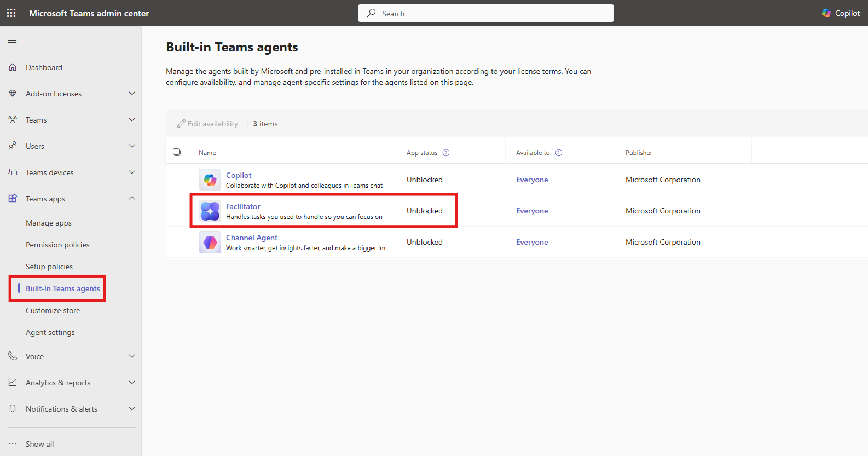Screen dimensions: 868x456
Task: Click the '3 items' count label
Action: pos(265,124)
